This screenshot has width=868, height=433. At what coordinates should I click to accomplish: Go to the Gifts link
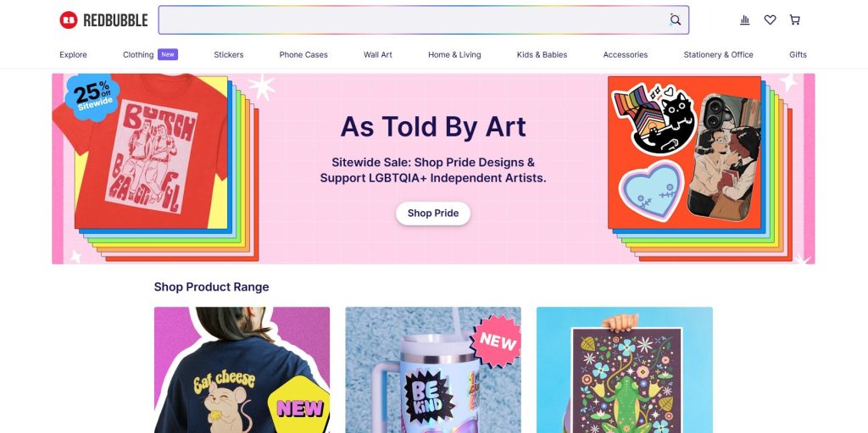(798, 55)
